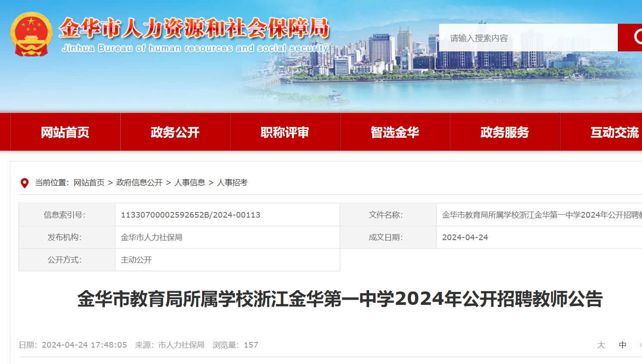642x364 pixels.
Task: Click the red location pin icon
Action: point(25,183)
